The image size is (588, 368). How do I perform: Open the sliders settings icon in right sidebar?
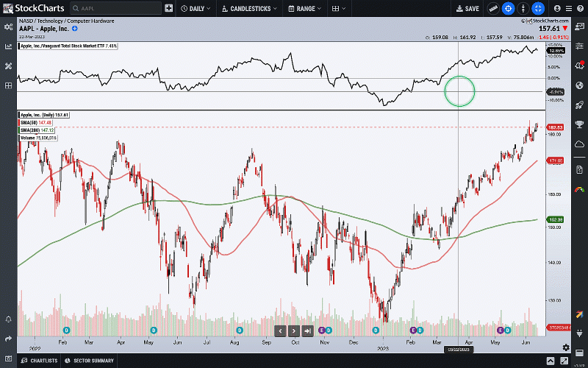tap(579, 46)
